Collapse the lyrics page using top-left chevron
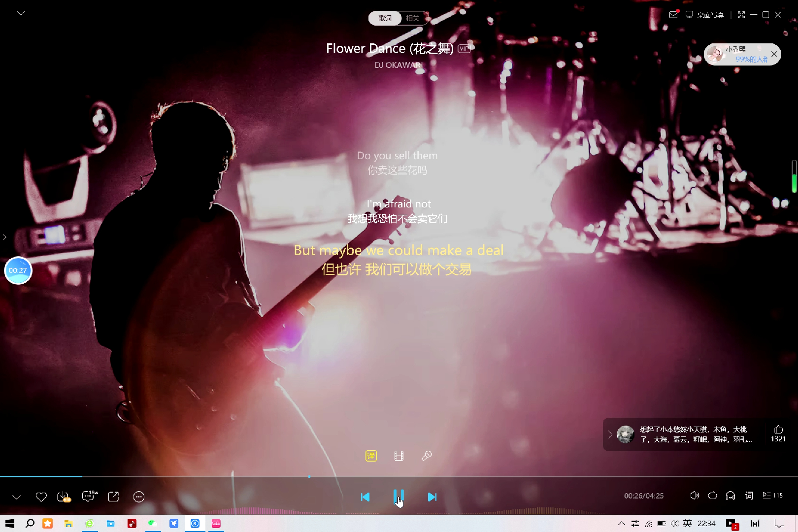 [x=21, y=13]
